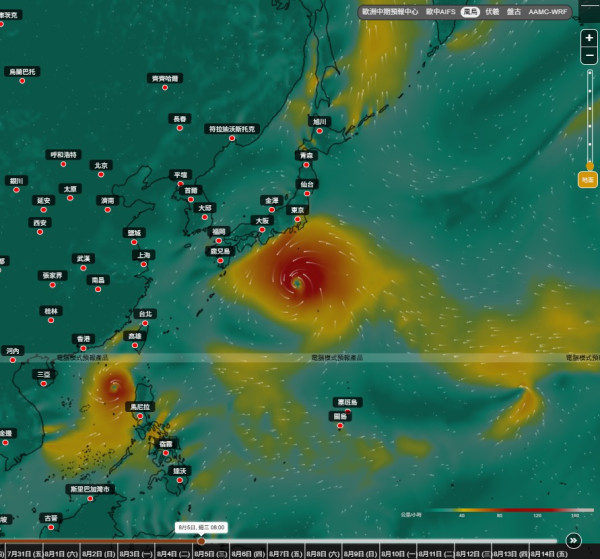The height and width of the screenshot is (559, 600).
Task: Select the 歐洲中期預報中心 model tab
Action: click(390, 12)
